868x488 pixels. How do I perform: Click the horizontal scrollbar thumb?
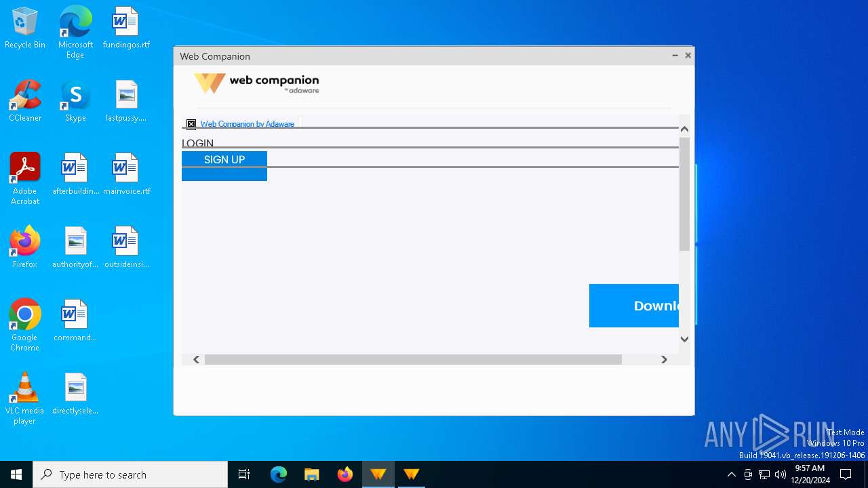[x=413, y=359]
